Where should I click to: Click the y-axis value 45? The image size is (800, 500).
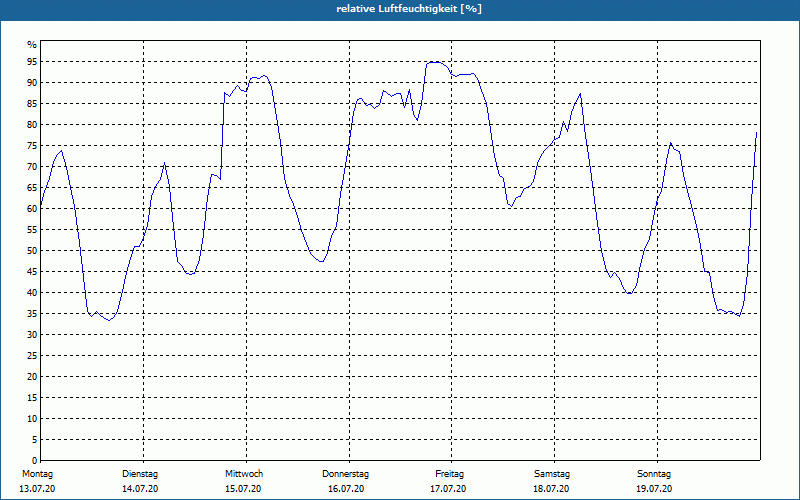click(x=32, y=271)
